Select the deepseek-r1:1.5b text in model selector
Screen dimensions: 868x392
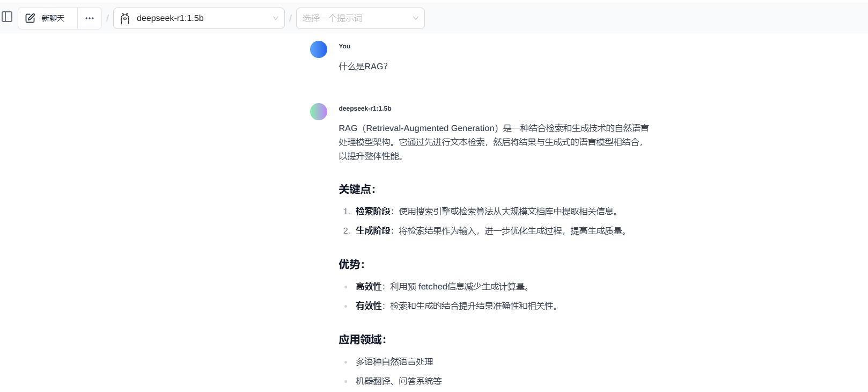pyautogui.click(x=170, y=18)
